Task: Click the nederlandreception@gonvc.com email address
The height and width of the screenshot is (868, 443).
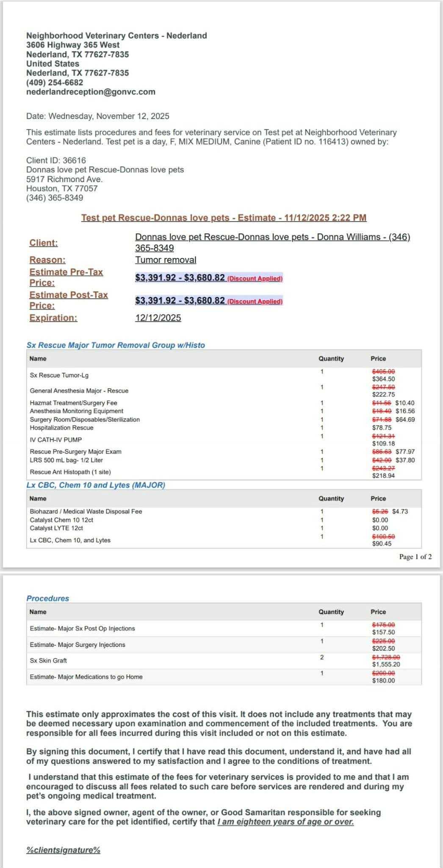Action: point(91,92)
